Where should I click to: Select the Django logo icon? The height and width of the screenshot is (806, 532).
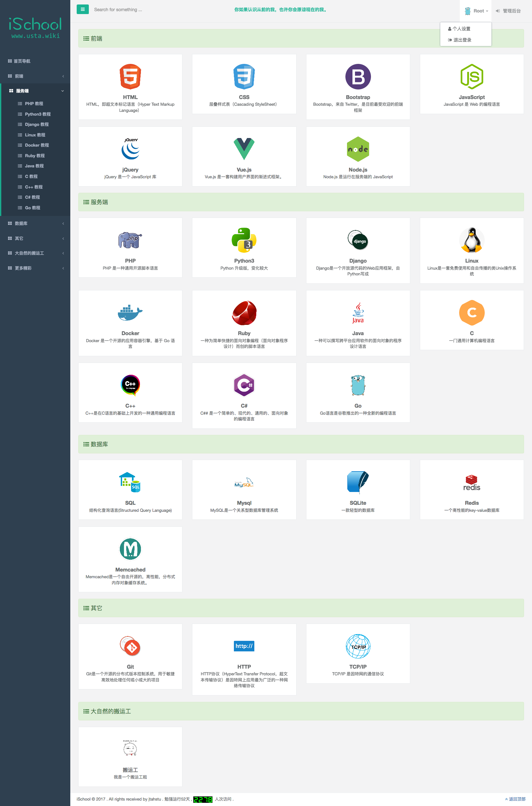click(x=358, y=240)
